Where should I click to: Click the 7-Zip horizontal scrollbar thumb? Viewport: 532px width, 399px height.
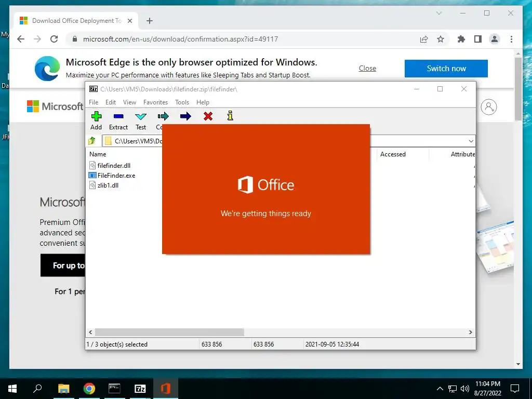[169, 332]
